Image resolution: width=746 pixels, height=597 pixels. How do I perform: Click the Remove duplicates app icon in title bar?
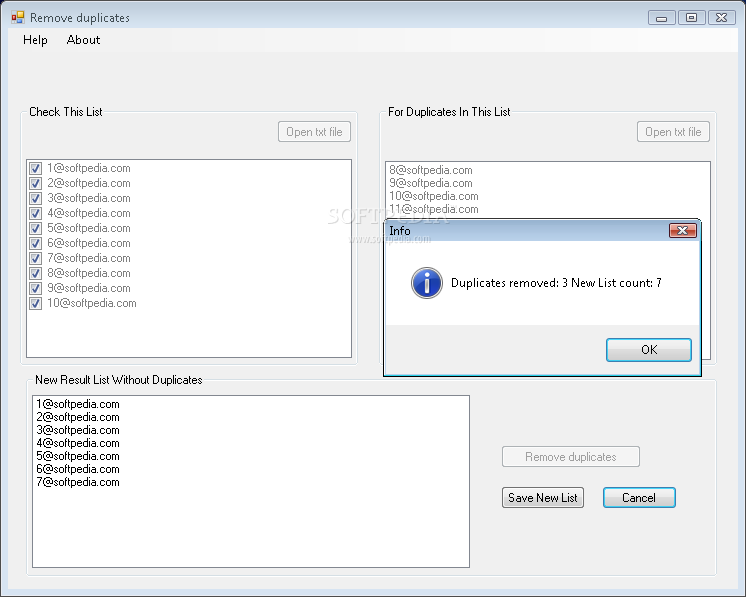point(18,18)
